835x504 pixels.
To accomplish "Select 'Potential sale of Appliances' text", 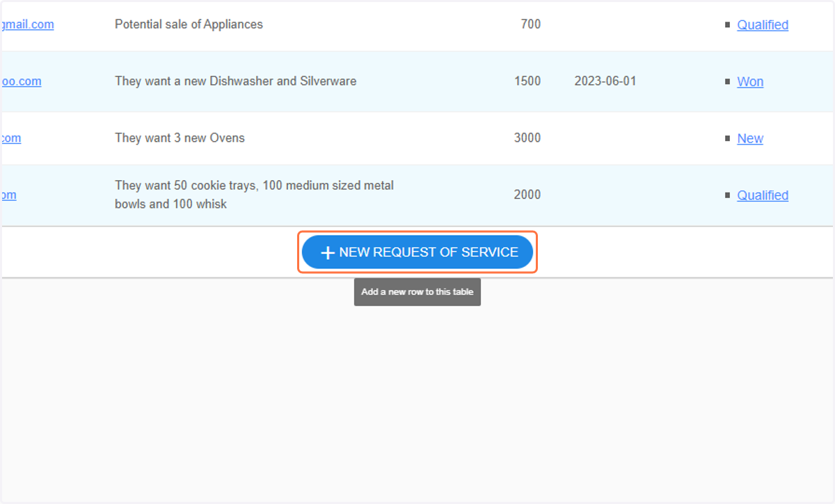I will tap(189, 24).
